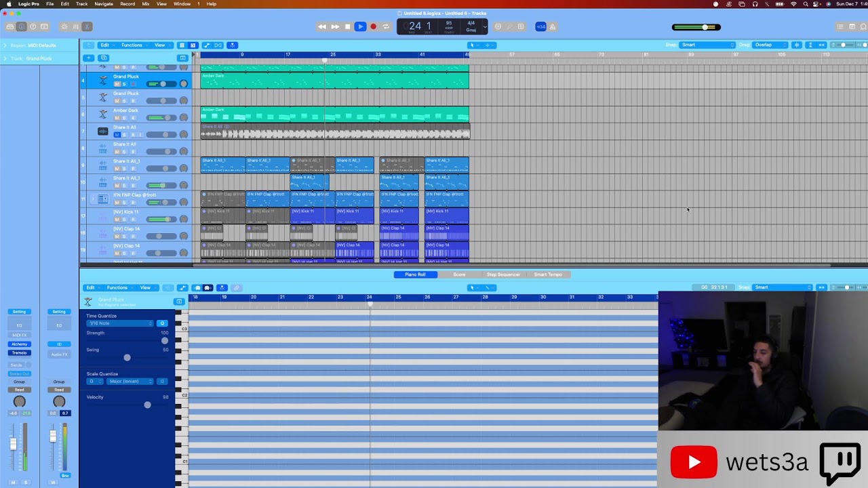Screen dimensions: 868x488
Task: Open the Window menu
Action: [182, 3]
